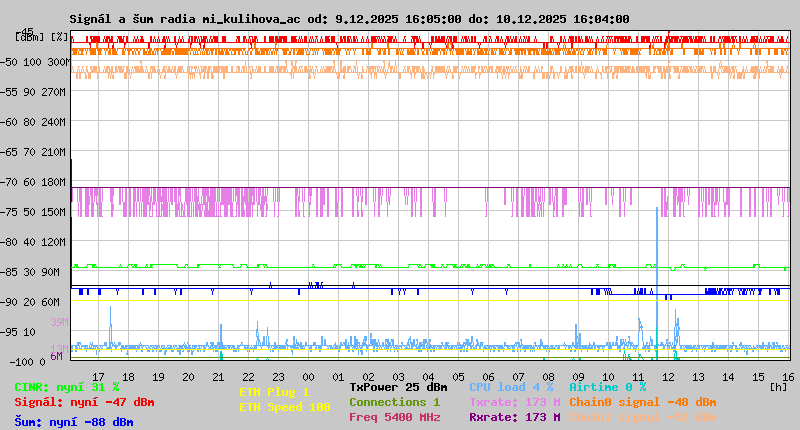Click the tallest light-blue CPU load spike
This screenshot has width=800, height=430.
coord(657,278)
